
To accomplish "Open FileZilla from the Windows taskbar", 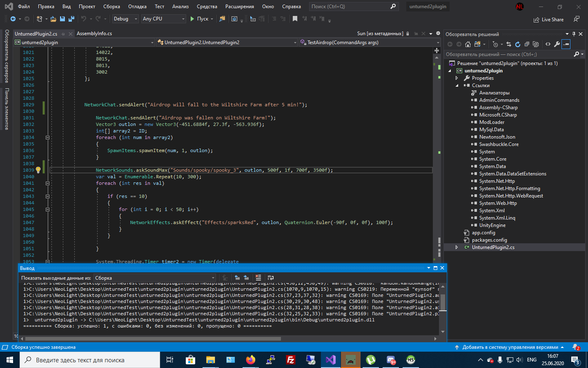I will [291, 360].
